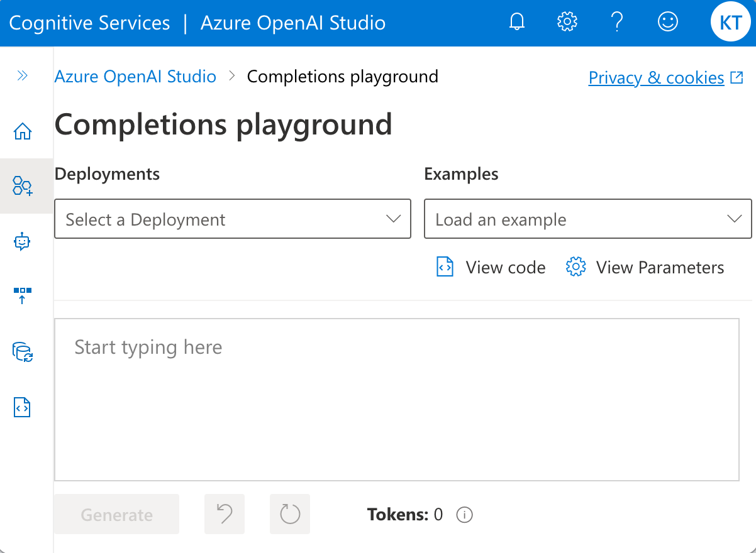This screenshot has height=553, width=756.
Task: Open Data files via the code document icon
Action: coord(23,407)
